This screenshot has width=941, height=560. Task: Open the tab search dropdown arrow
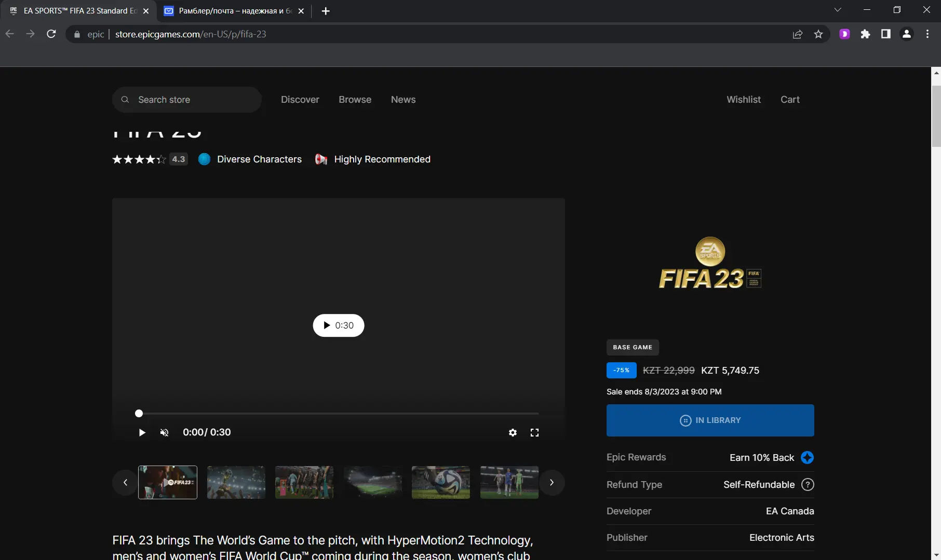click(x=838, y=10)
